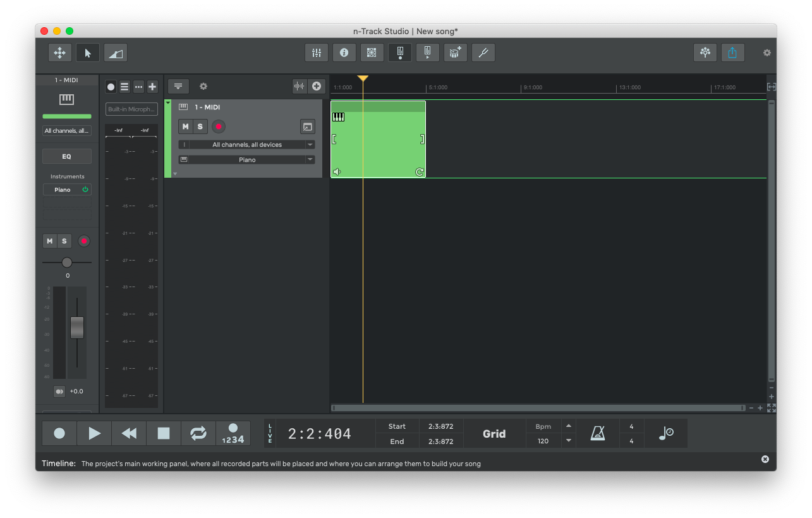812x518 pixels.
Task: Open the All channels, all devices dropdown
Action: pyautogui.click(x=246, y=145)
